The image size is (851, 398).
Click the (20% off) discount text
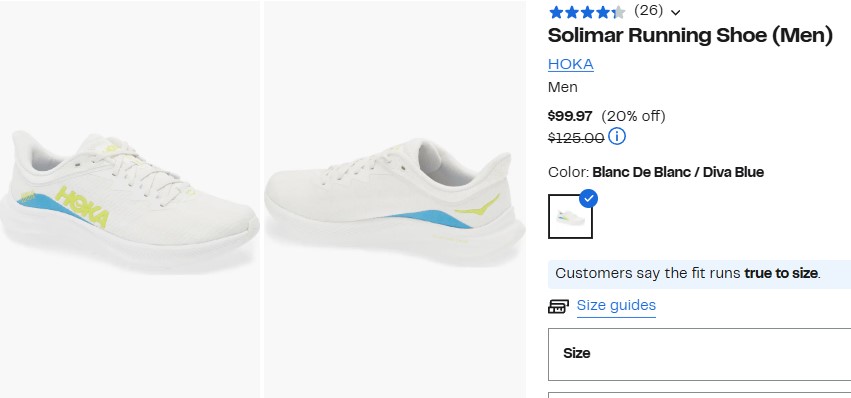tap(633, 116)
